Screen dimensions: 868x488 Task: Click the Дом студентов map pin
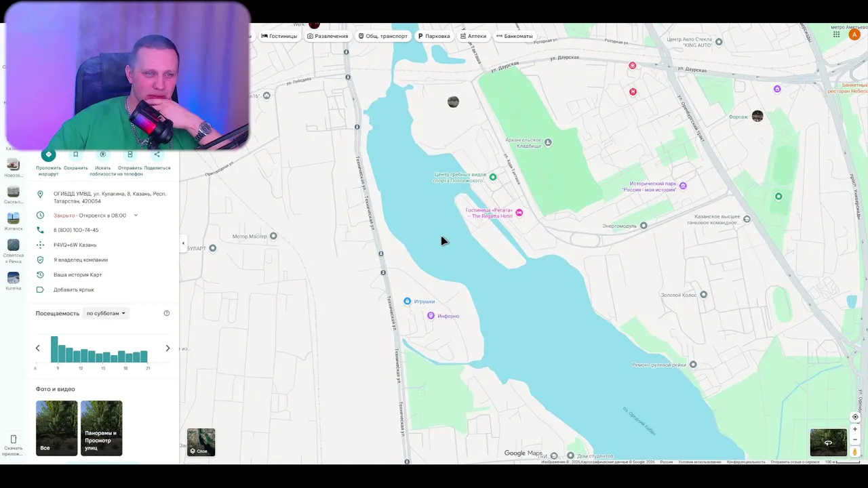[x=570, y=456]
